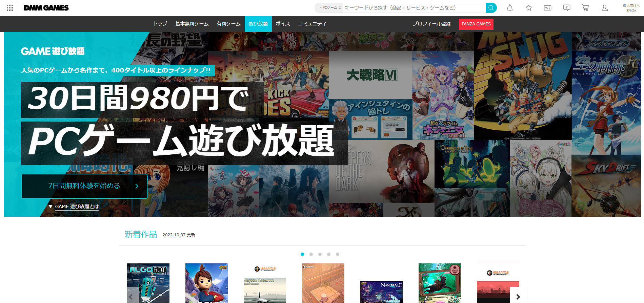Open notifications bell icon
644x303 pixels.
coord(509,8)
